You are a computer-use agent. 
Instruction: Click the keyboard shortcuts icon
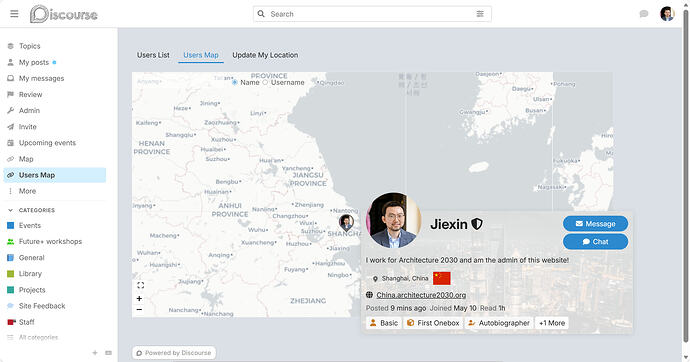109,353
